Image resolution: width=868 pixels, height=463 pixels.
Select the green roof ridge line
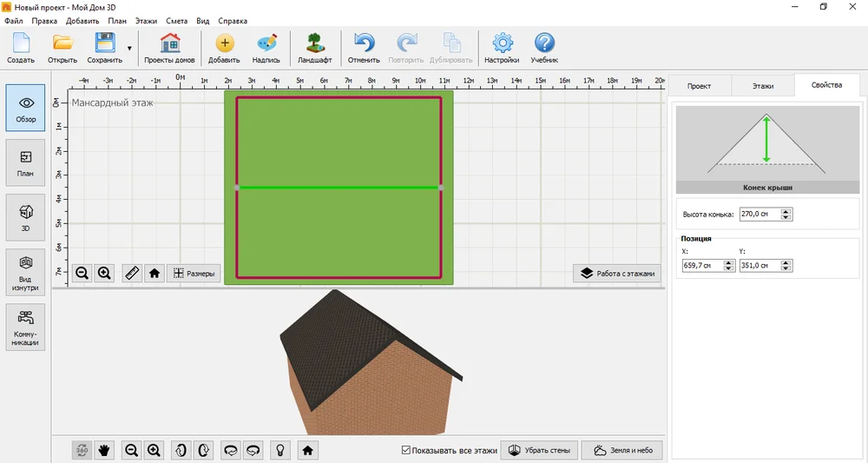tap(339, 188)
